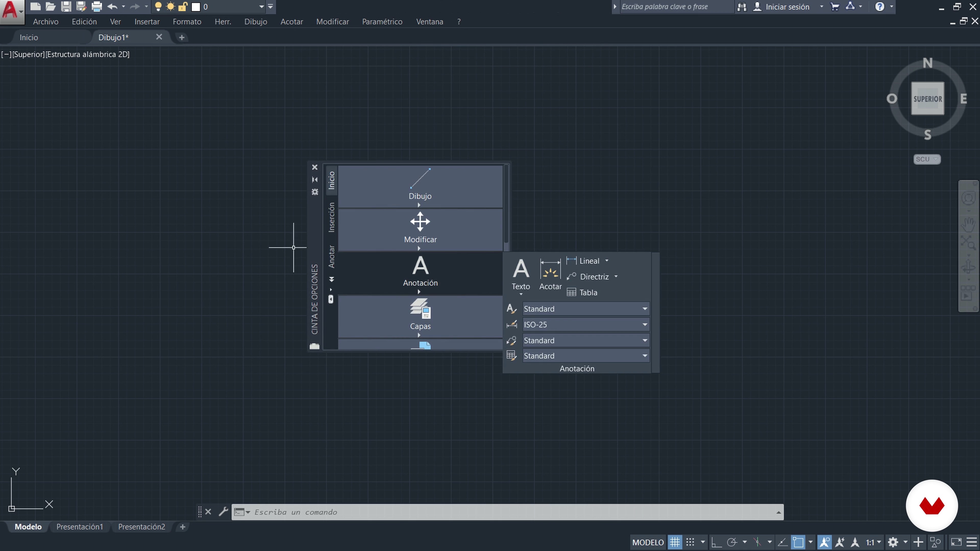Toggle layer freeze sun icon
The width and height of the screenshot is (980, 551).
pos(171,6)
